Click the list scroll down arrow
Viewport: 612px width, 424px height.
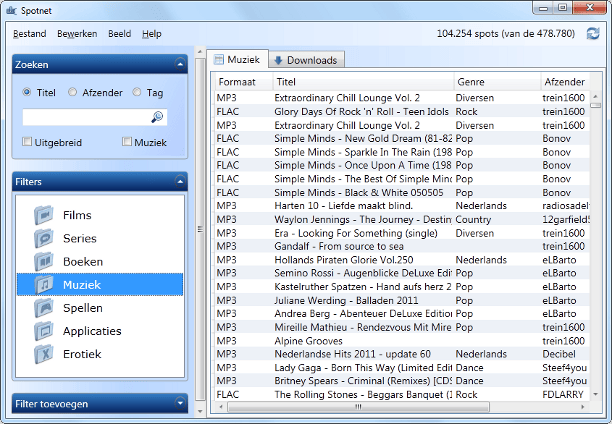595,394
